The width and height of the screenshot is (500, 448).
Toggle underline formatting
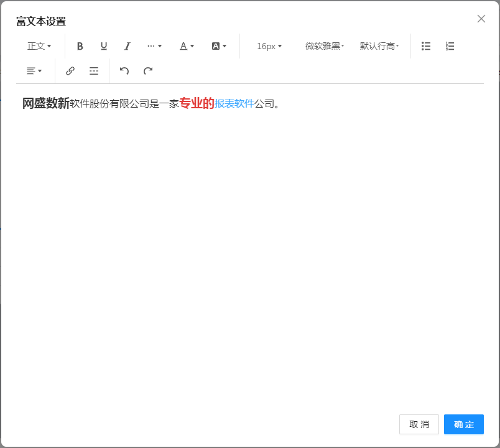tap(104, 46)
